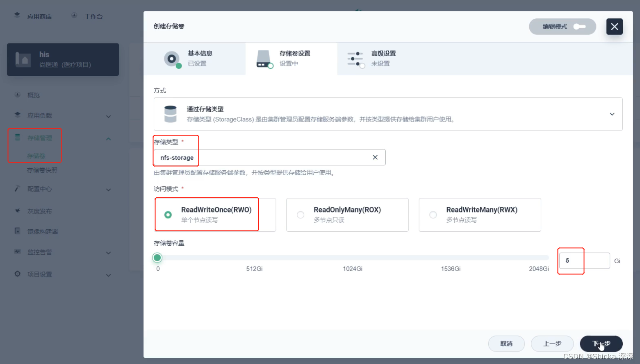Open 镜像构建器 in the sidebar
Image resolution: width=640 pixels, height=364 pixels.
click(x=43, y=231)
